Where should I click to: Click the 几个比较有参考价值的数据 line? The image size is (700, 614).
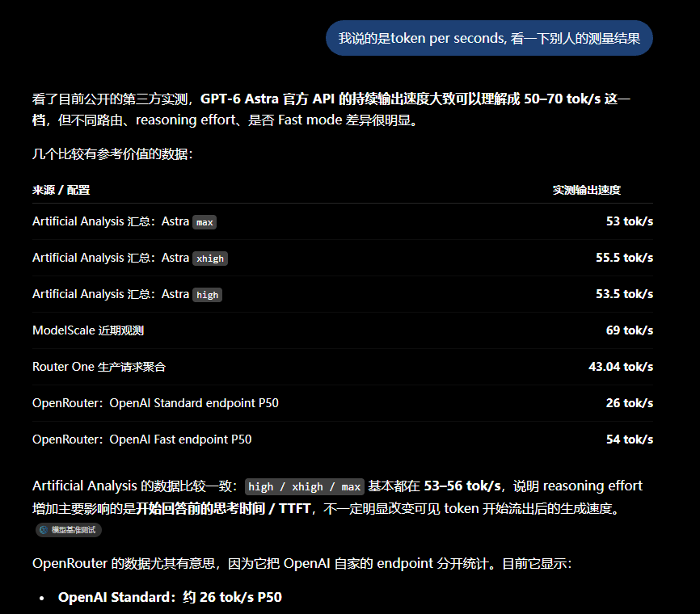coord(112,154)
